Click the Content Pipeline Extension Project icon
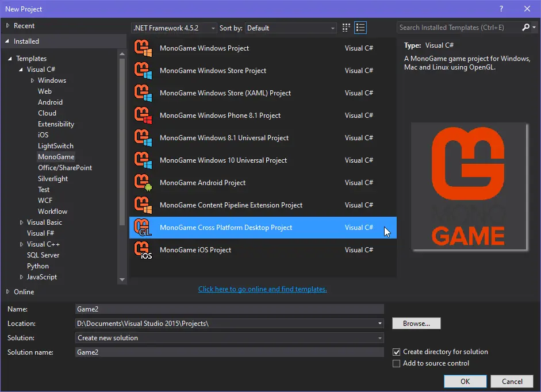The image size is (541, 392). 143,205
